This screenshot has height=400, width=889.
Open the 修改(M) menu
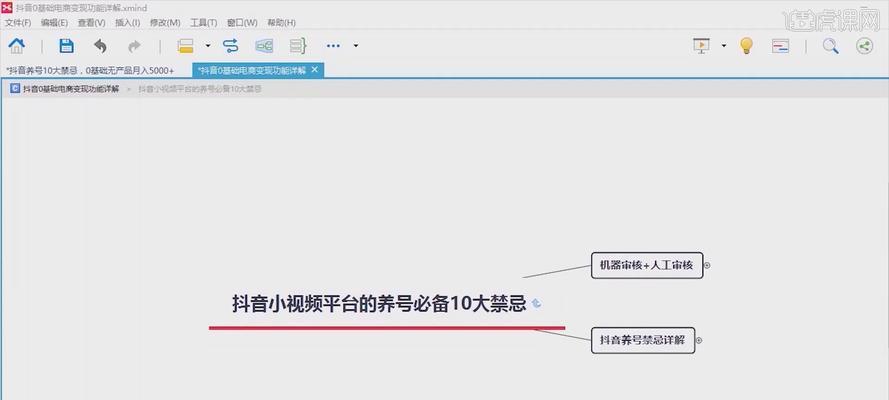pos(165,23)
